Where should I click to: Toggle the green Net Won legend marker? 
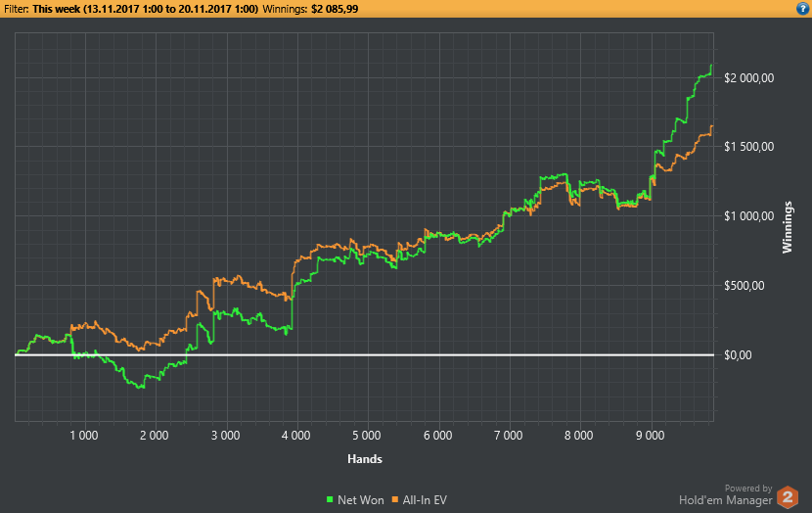pos(330,500)
